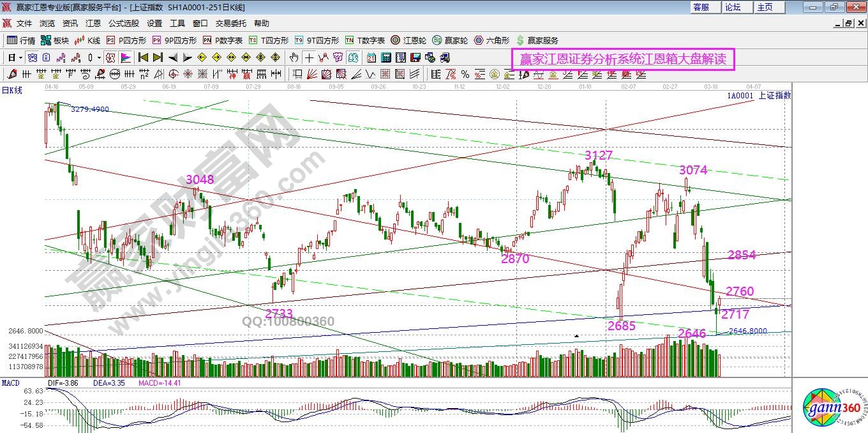Click the save floppy disk icon
Screen dimensions: 868x433
(415, 57)
